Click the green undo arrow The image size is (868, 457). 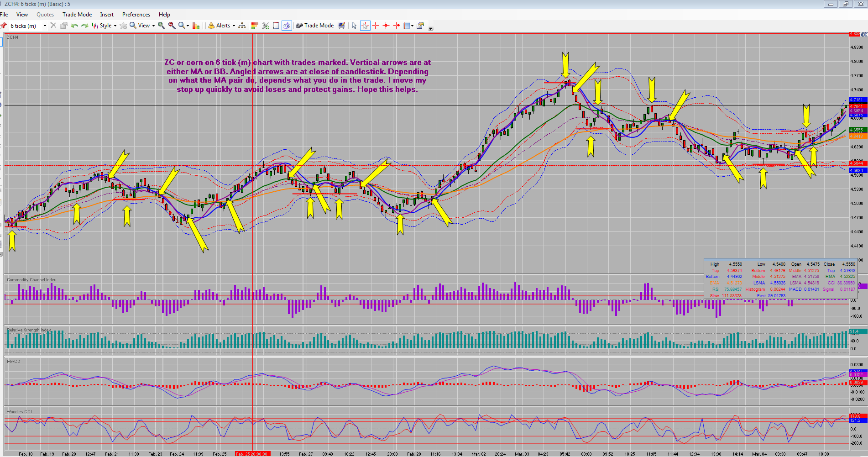[74, 26]
